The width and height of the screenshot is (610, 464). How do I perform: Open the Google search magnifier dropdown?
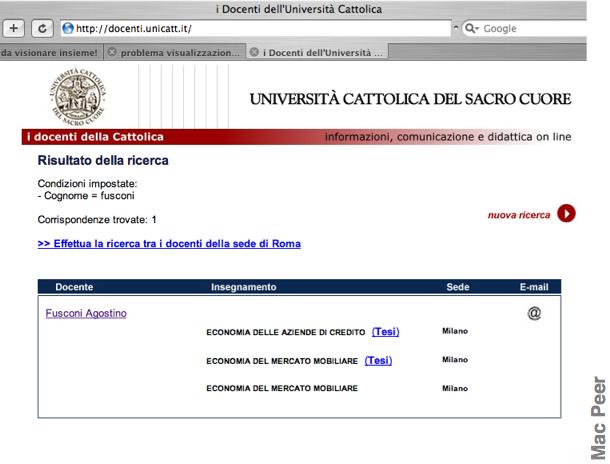click(x=472, y=28)
